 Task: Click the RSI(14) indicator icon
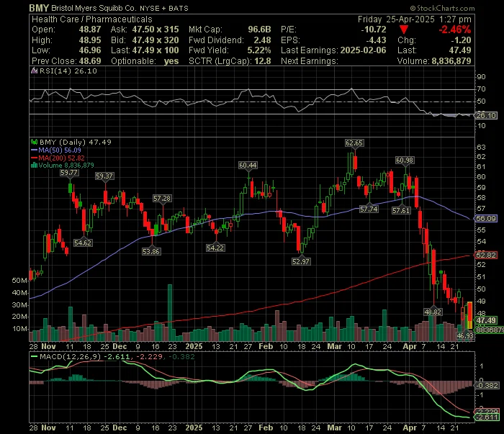pos(34,71)
